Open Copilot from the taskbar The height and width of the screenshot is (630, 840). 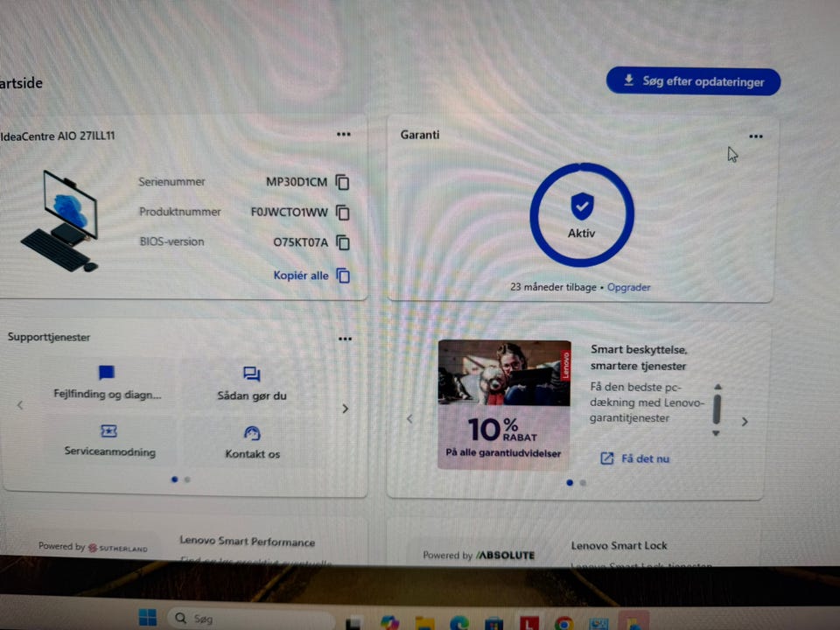coord(389,622)
